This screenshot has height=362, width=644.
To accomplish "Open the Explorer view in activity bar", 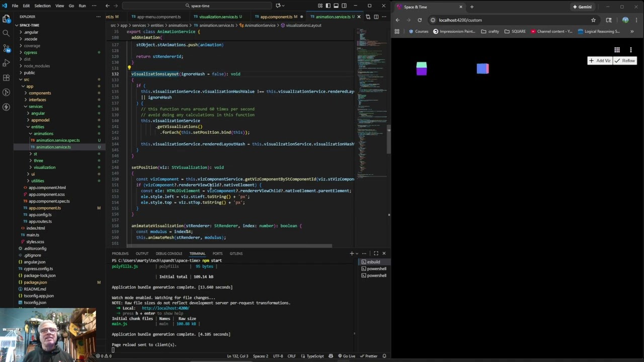I will pos(6,19).
